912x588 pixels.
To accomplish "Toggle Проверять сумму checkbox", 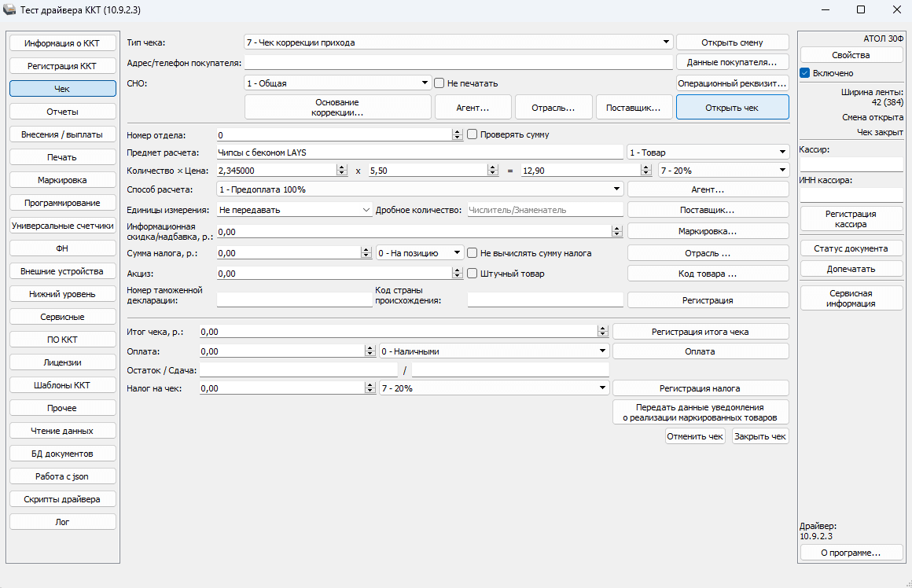I will 473,134.
